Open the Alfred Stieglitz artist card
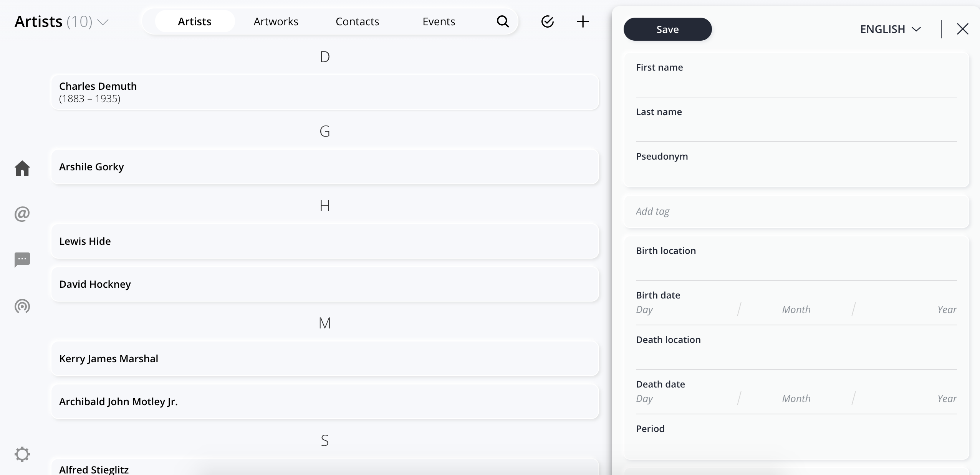This screenshot has width=980, height=475. [325, 467]
